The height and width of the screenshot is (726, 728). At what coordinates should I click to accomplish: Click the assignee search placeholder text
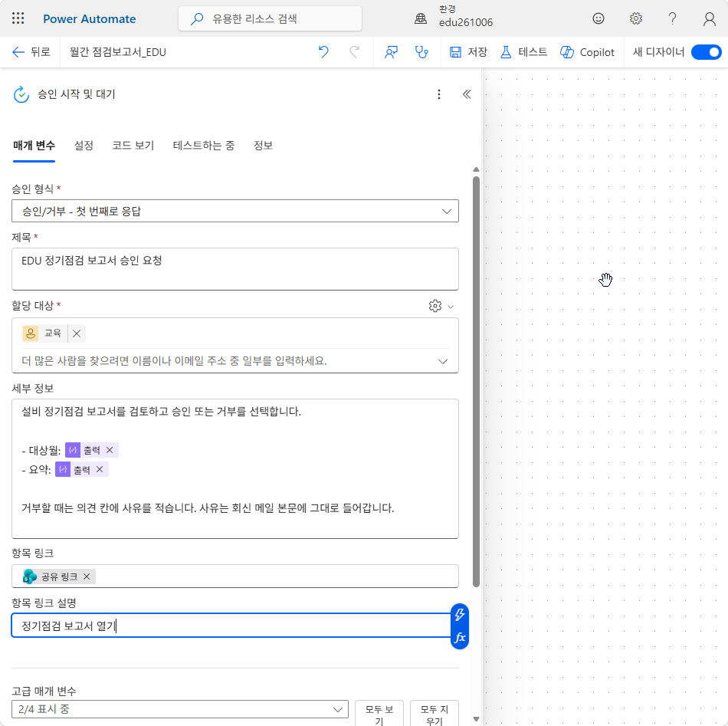click(174, 361)
